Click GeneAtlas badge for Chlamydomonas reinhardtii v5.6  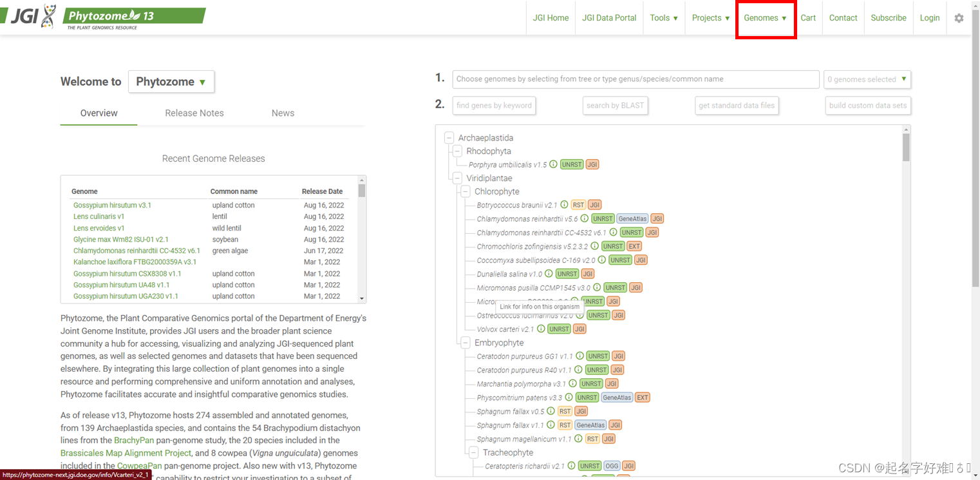pos(632,219)
